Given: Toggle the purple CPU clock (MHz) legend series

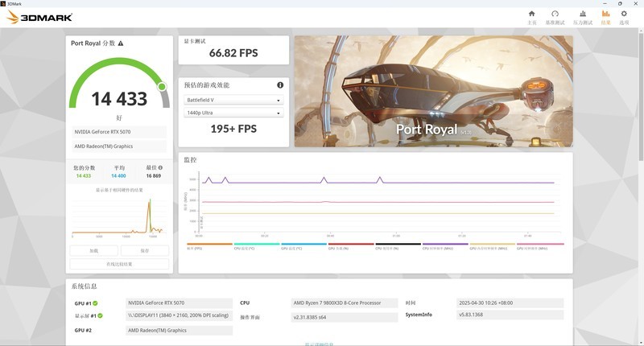Looking at the screenshot, I should coord(445,246).
